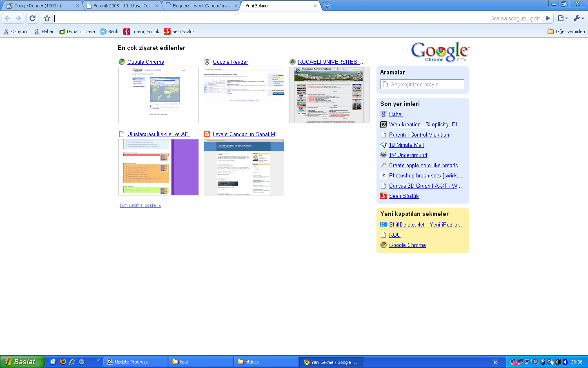Reopen ShiftDelete.Net recently closed tab
This screenshot has height=368, width=588.
(x=426, y=224)
